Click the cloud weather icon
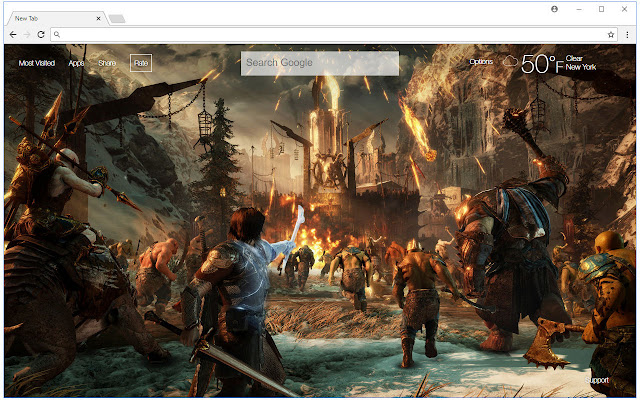Image resolution: width=640 pixels, height=400 pixels. pyautogui.click(x=510, y=62)
